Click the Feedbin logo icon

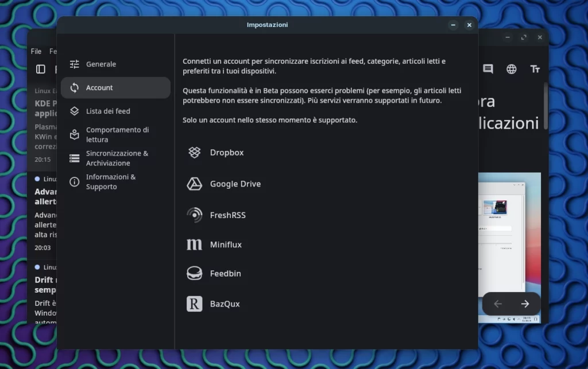click(x=194, y=274)
